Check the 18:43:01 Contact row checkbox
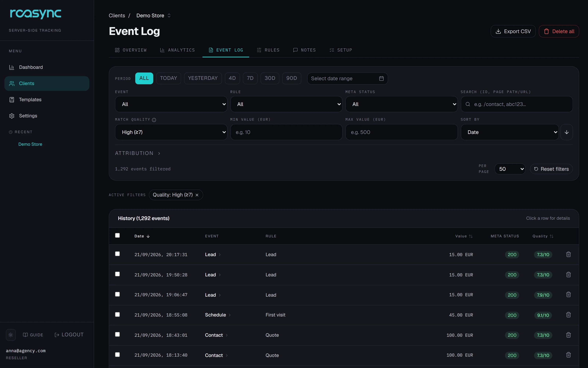This screenshot has height=368, width=588. (x=117, y=334)
